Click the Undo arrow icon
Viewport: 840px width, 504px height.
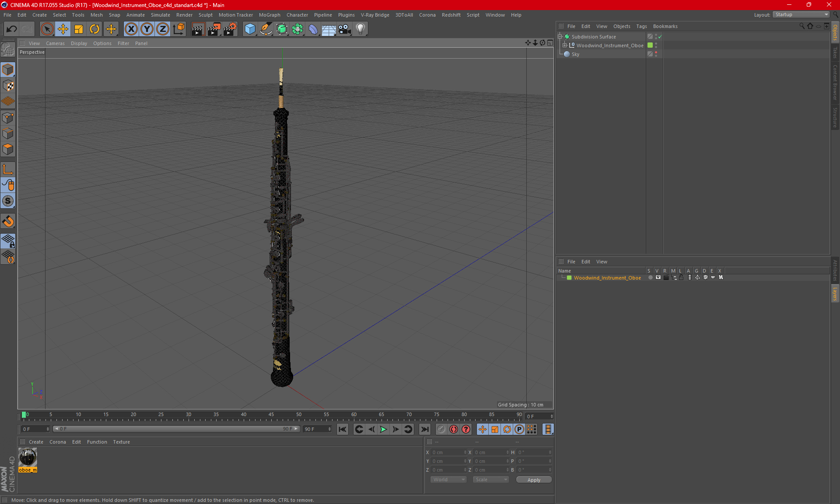coord(11,29)
